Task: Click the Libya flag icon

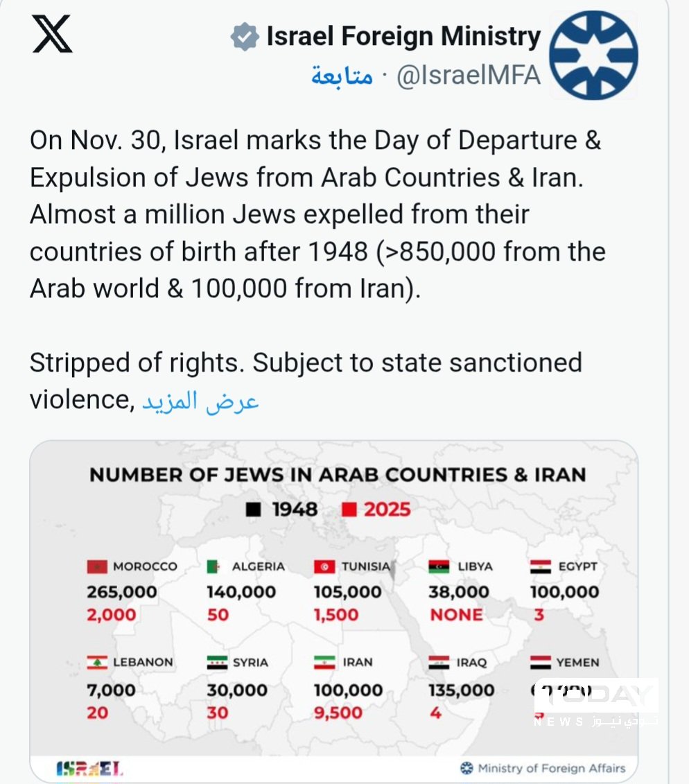Action: coord(440,566)
